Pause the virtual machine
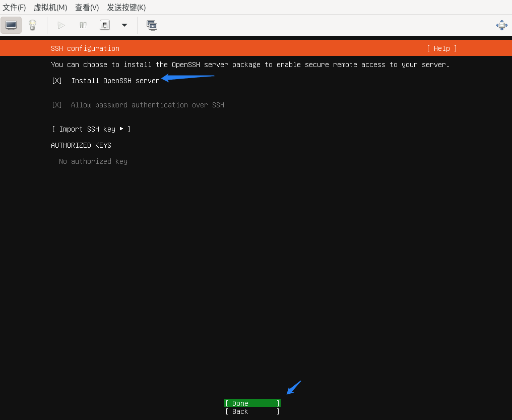Image resolution: width=512 pixels, height=420 pixels. [x=83, y=25]
